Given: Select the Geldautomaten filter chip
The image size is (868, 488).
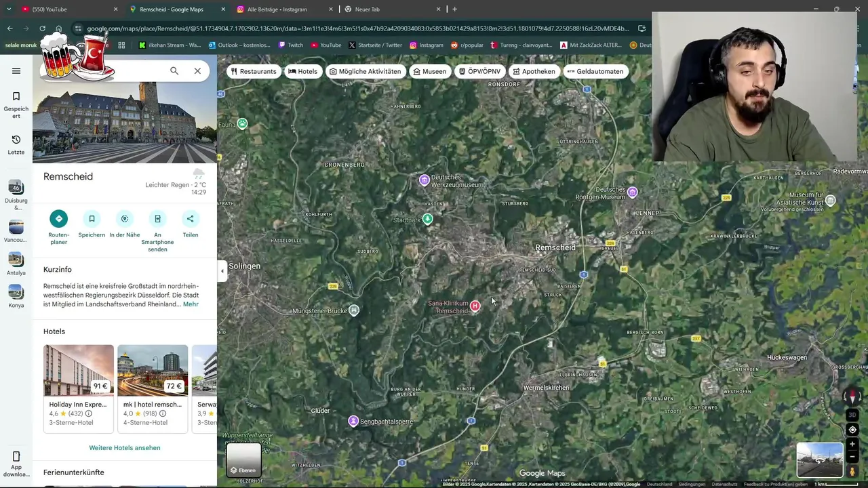Looking at the screenshot, I should coord(596,71).
